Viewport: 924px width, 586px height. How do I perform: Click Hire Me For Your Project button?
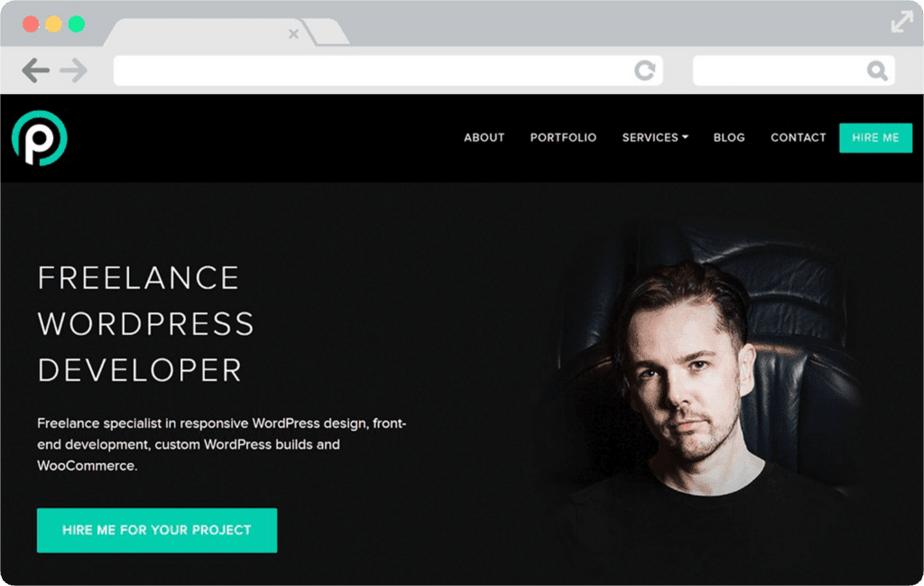point(157,530)
